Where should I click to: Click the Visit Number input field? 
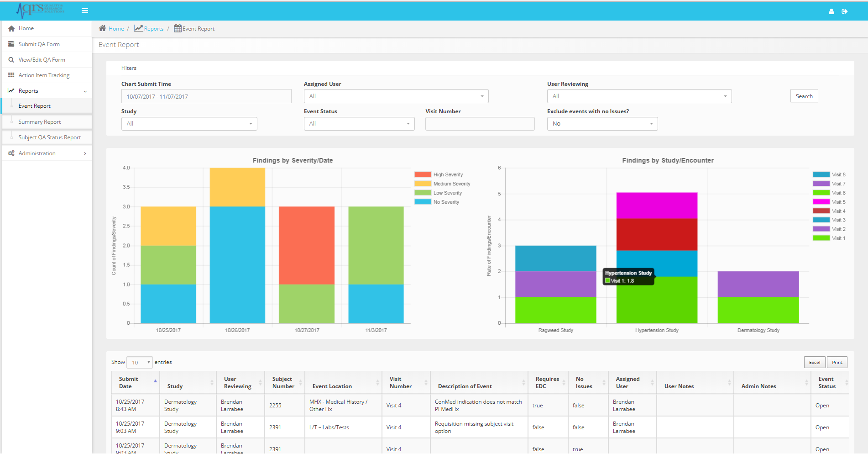(x=480, y=124)
